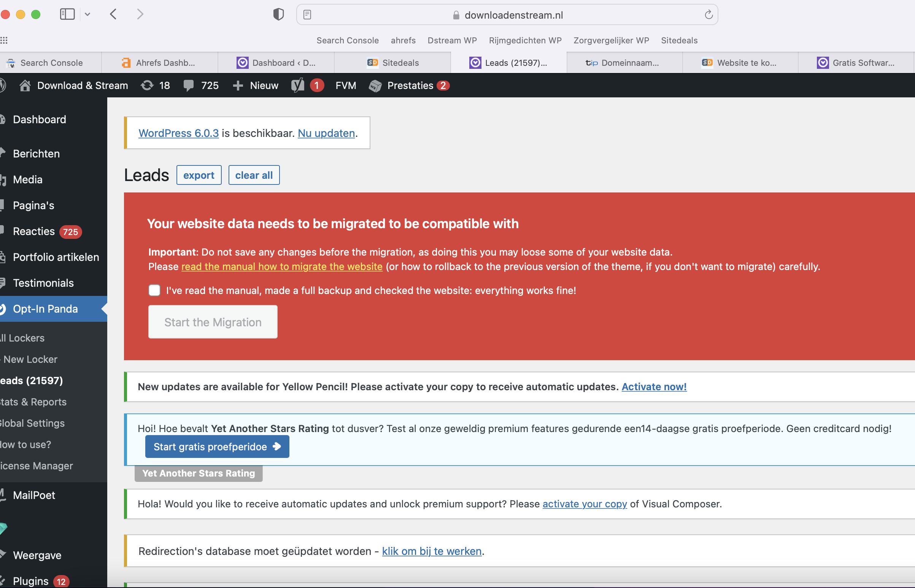Screen dimensions: 915x588
Task: Switch to the Domeinnaam tab
Action: (624, 63)
